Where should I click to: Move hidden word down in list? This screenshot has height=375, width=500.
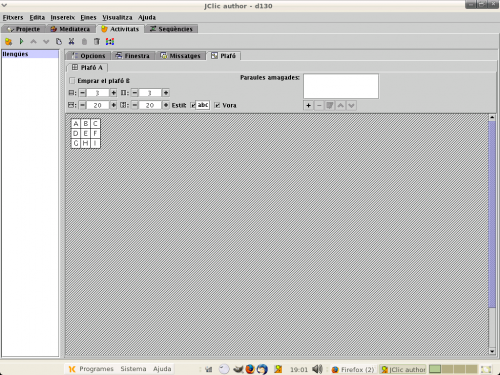coord(351,106)
